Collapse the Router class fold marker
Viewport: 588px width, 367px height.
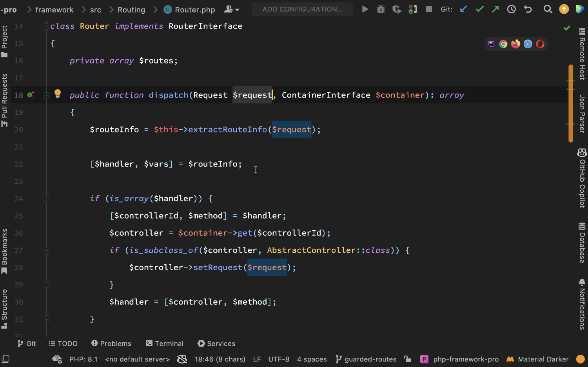tap(46, 26)
